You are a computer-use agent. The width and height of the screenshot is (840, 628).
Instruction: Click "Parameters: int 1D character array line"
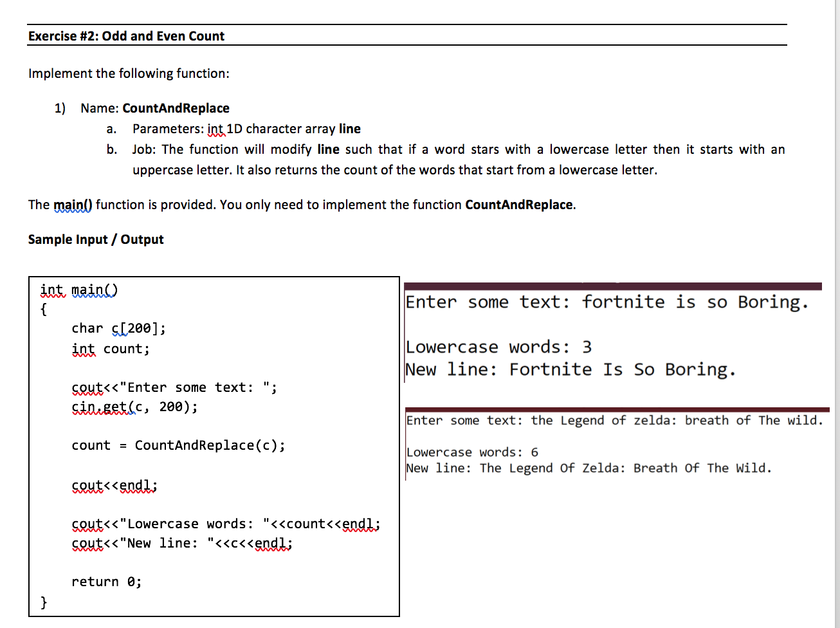pos(246,129)
